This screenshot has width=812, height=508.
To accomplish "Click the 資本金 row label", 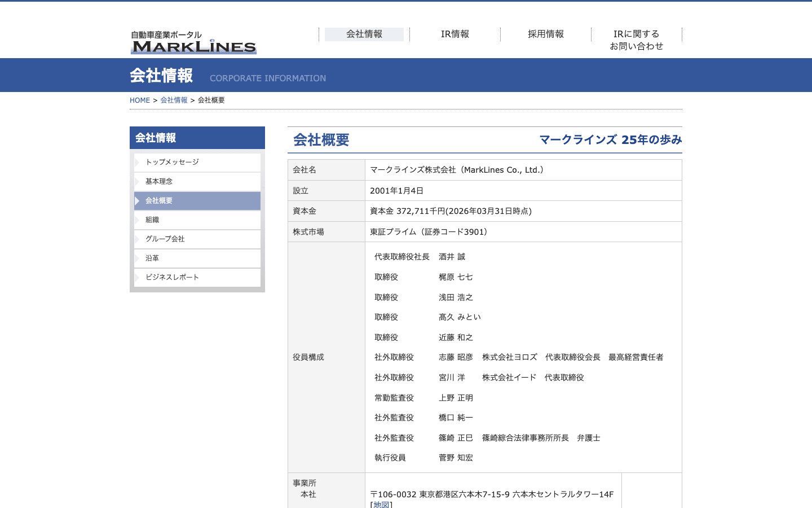I will coord(304,211).
